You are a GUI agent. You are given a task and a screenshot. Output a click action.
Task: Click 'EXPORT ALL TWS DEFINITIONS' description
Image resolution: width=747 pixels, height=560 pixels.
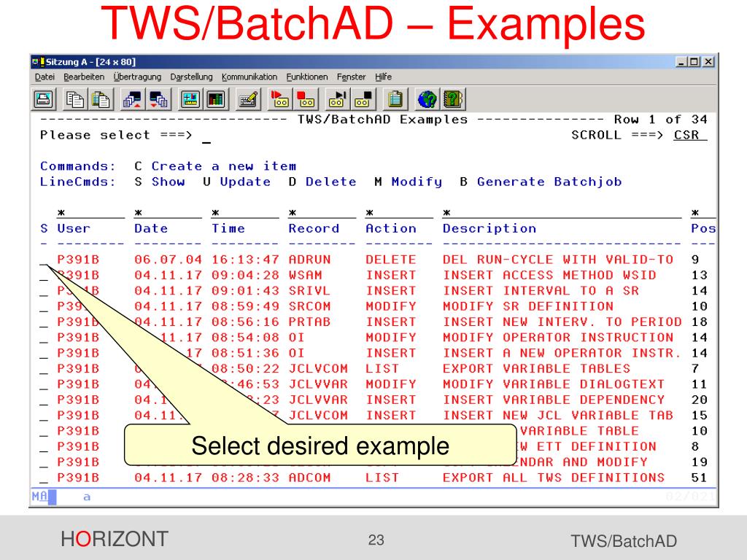click(554, 478)
